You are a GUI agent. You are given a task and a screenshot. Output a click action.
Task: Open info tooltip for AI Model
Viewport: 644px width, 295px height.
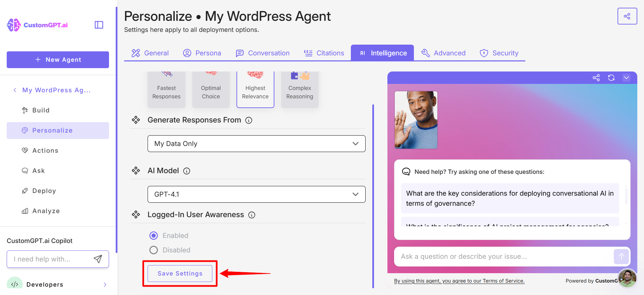[x=186, y=171]
